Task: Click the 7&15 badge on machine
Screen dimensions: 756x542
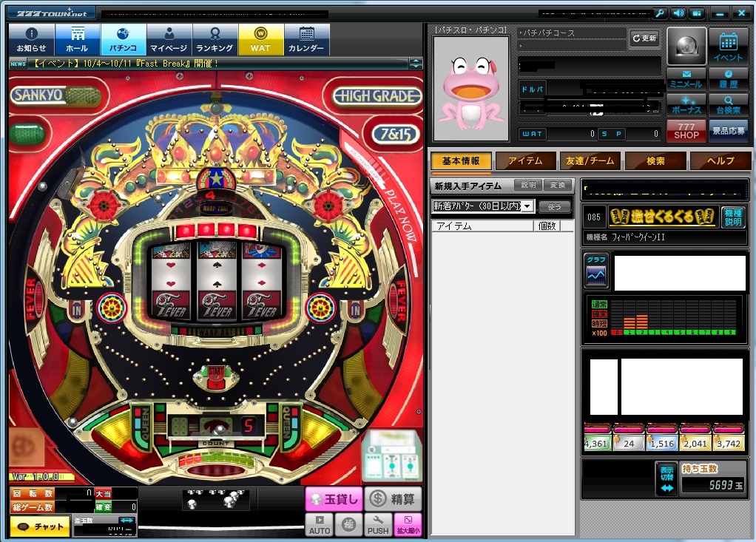Action: click(395, 133)
